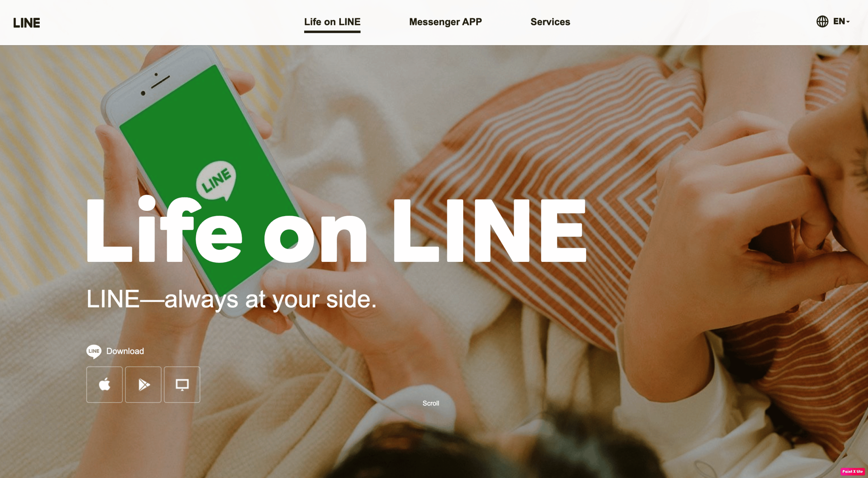This screenshot has height=478, width=868.
Task: Click the Messenger APP menu item
Action: (445, 22)
